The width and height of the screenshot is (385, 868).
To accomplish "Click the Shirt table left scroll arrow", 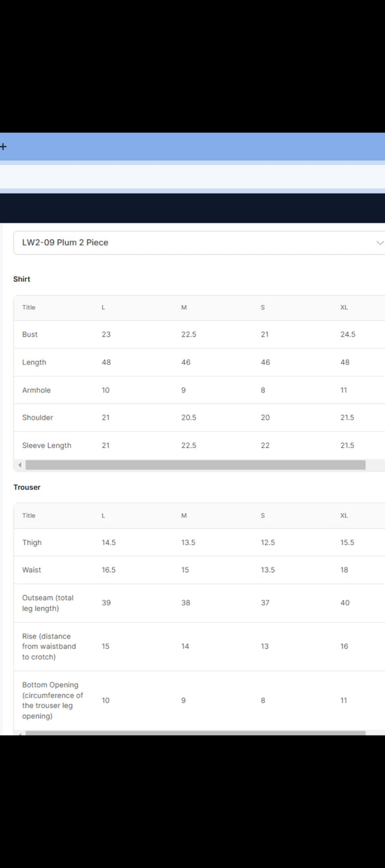I will tap(20, 465).
